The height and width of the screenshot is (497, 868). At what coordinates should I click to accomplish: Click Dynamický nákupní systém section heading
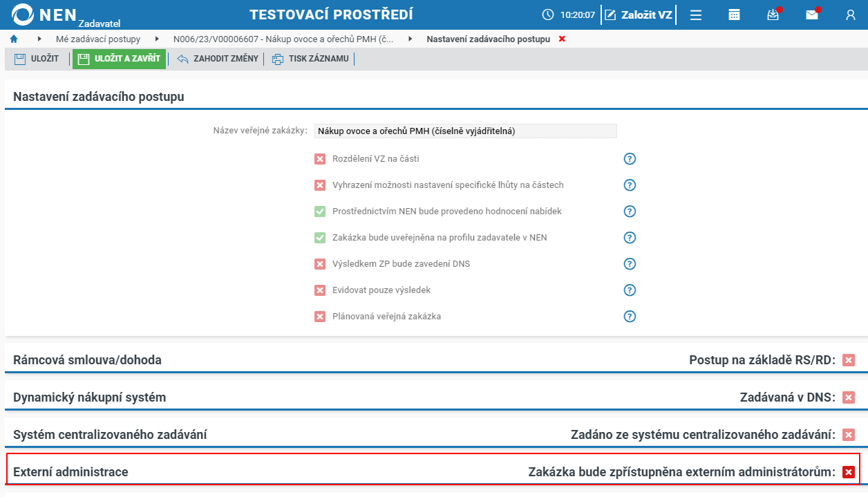point(90,397)
